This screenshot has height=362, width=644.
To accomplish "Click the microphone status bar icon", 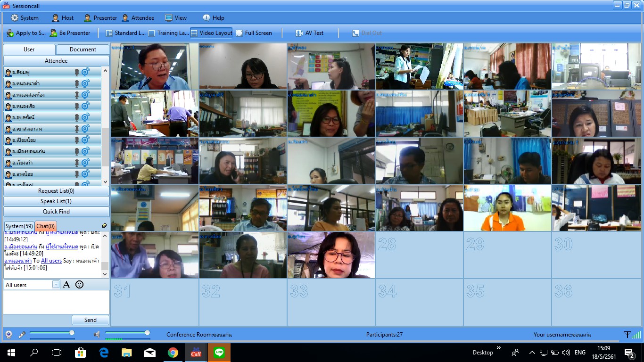I will coord(22,335).
